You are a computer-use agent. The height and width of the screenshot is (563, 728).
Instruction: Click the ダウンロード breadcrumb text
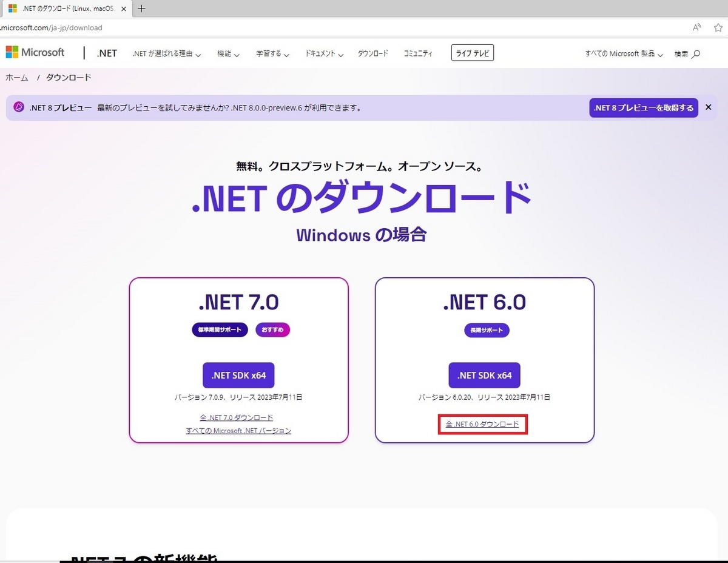(x=69, y=78)
